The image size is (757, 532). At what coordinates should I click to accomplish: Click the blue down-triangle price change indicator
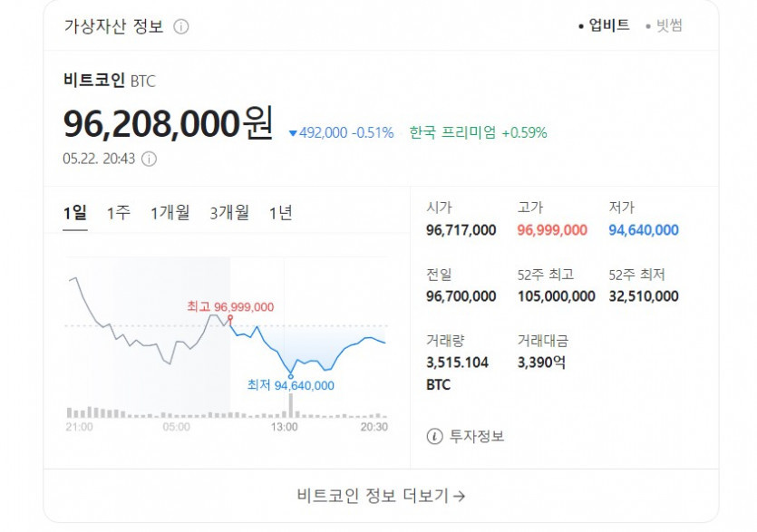coord(293,133)
